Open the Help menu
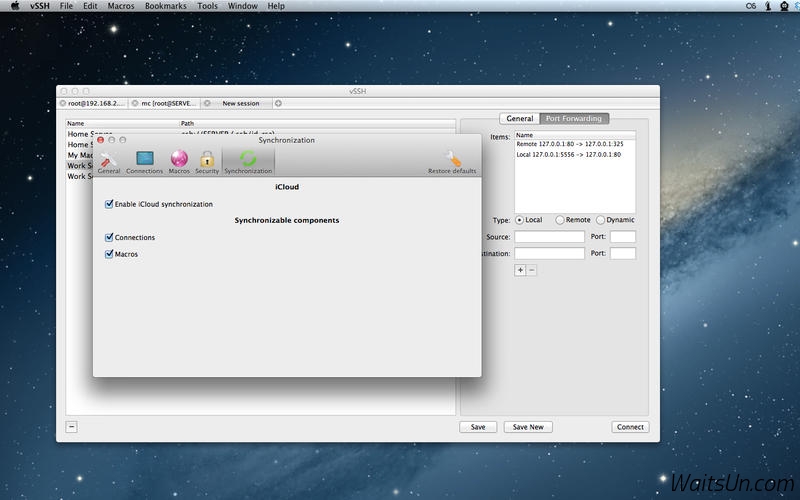This screenshot has height=500, width=800. [x=276, y=6]
